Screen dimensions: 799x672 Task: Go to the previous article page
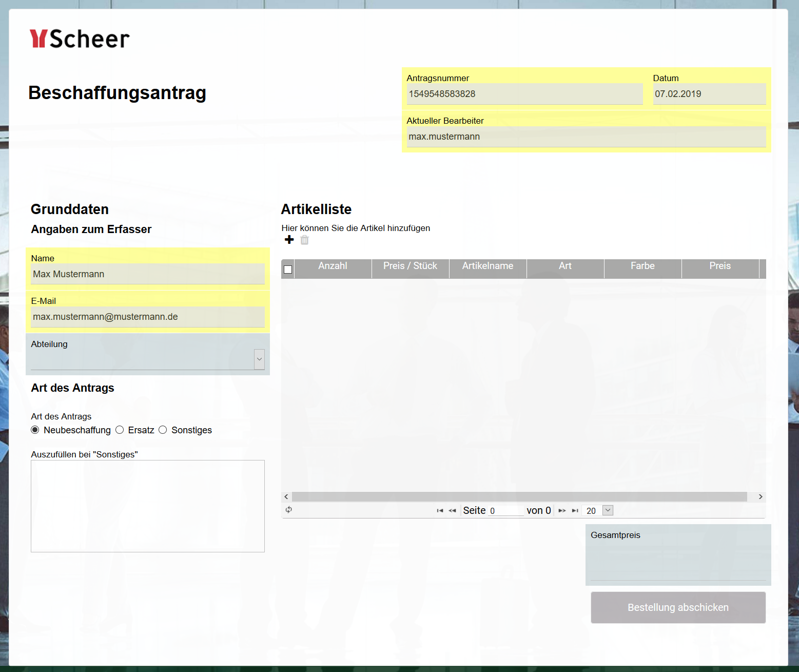click(x=452, y=510)
